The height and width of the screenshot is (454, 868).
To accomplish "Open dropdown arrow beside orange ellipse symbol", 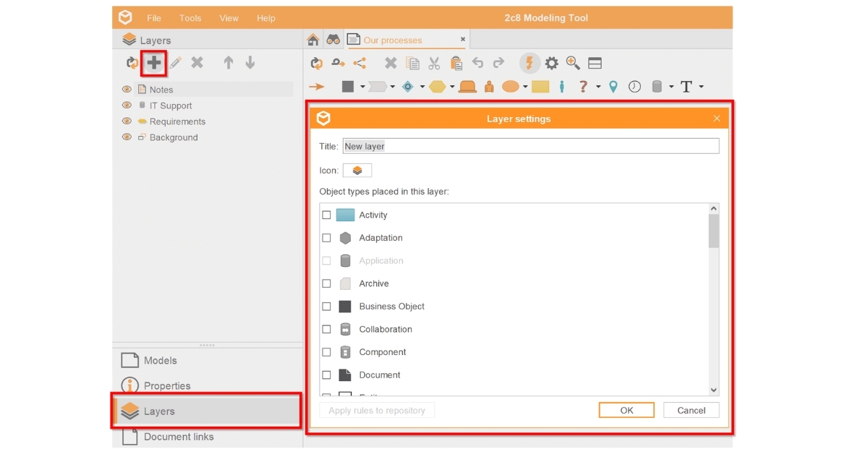I will (x=525, y=87).
